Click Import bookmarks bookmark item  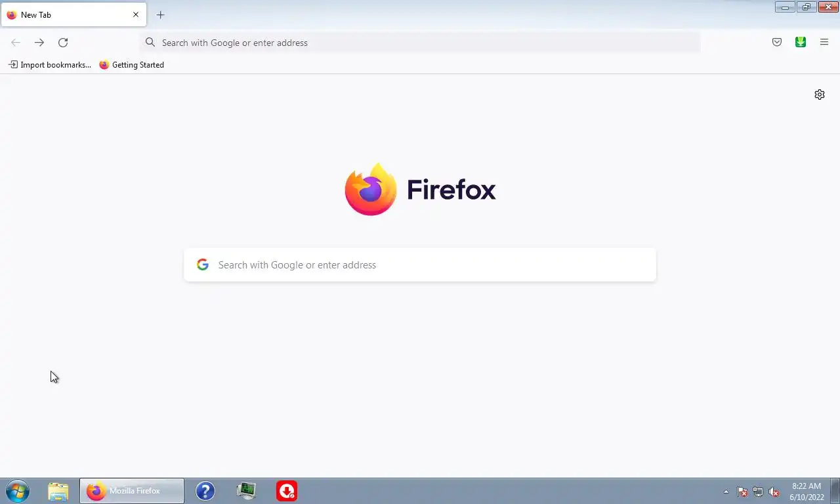click(x=50, y=65)
